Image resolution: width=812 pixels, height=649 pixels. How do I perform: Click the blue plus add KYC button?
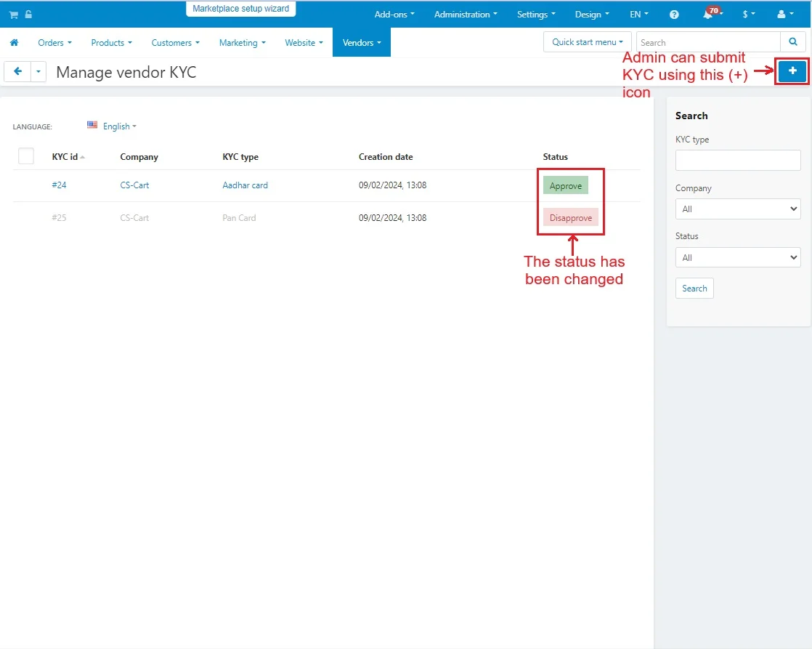pyautogui.click(x=792, y=71)
